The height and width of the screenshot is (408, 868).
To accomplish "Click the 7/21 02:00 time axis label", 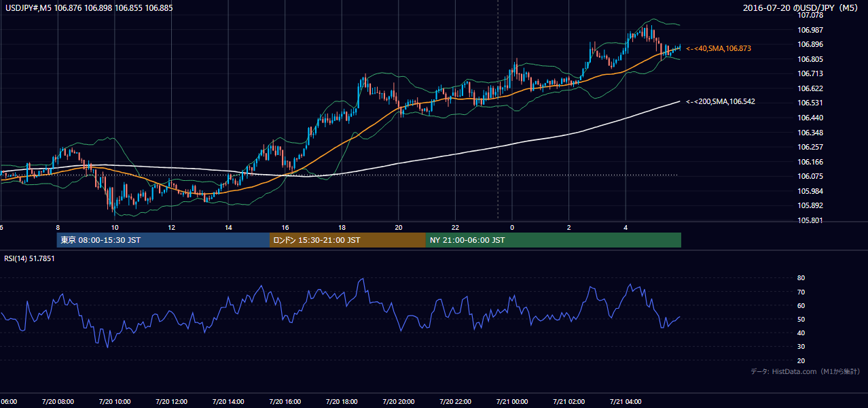I will coord(569,401).
